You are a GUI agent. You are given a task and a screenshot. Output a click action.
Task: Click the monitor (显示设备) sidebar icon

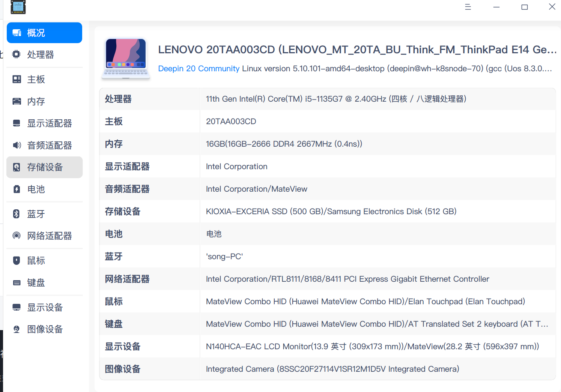17,307
